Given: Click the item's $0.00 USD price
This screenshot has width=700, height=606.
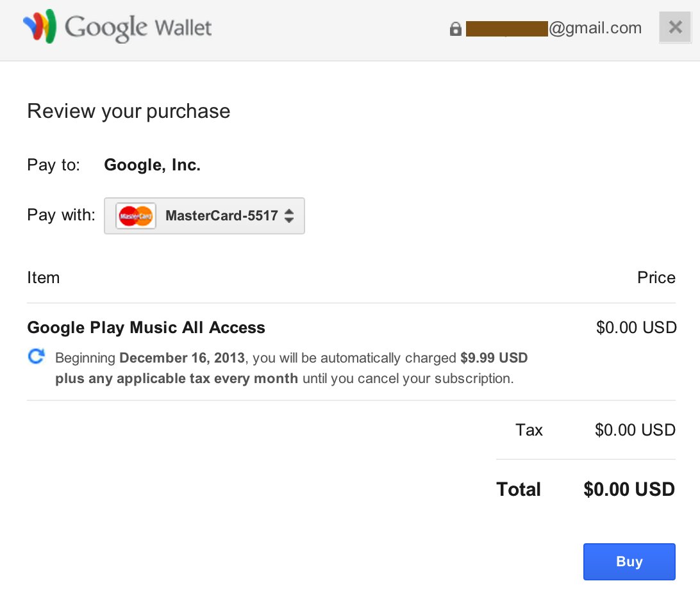Looking at the screenshot, I should [636, 328].
